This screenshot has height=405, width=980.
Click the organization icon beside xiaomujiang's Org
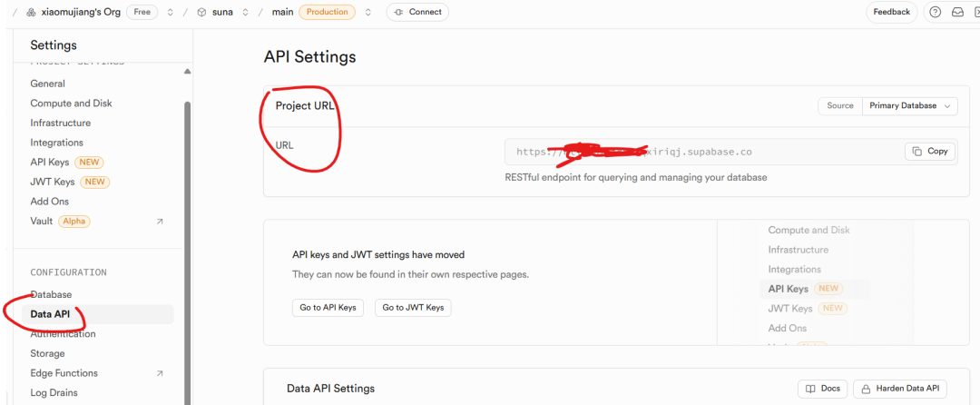pos(31,13)
